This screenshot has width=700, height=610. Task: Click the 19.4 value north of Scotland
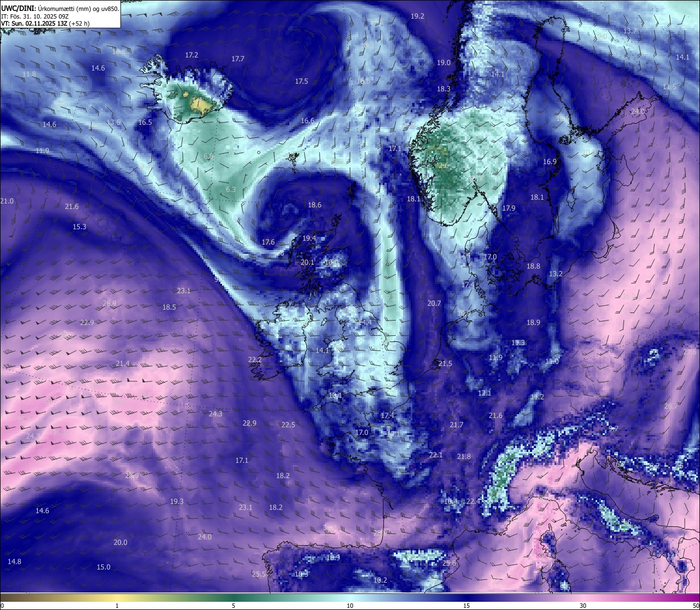pyautogui.click(x=309, y=239)
